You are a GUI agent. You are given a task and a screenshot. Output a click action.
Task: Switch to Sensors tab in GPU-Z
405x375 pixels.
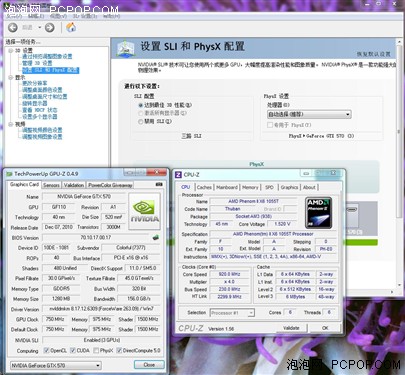pyautogui.click(x=51, y=185)
